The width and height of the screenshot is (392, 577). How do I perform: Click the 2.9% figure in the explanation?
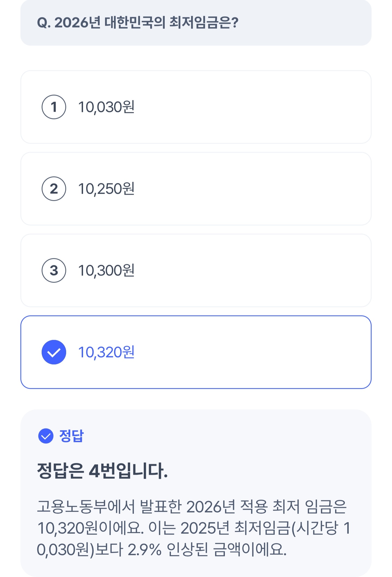[145, 549]
